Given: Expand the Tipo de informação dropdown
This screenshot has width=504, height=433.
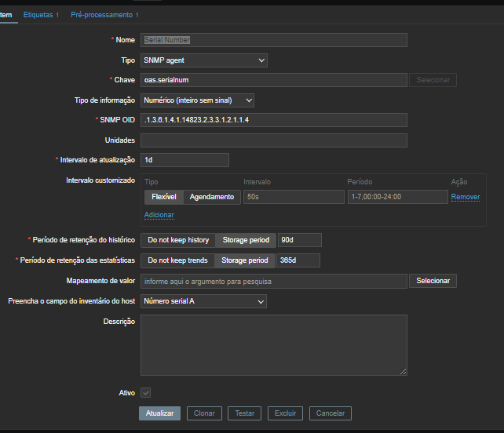Looking at the screenshot, I should pos(197,100).
